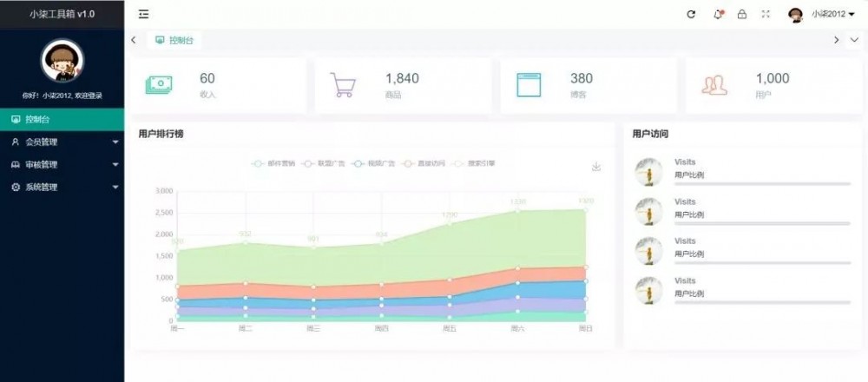868x382 pixels.
Task: Click the first Visits progress bar
Action: click(762, 184)
